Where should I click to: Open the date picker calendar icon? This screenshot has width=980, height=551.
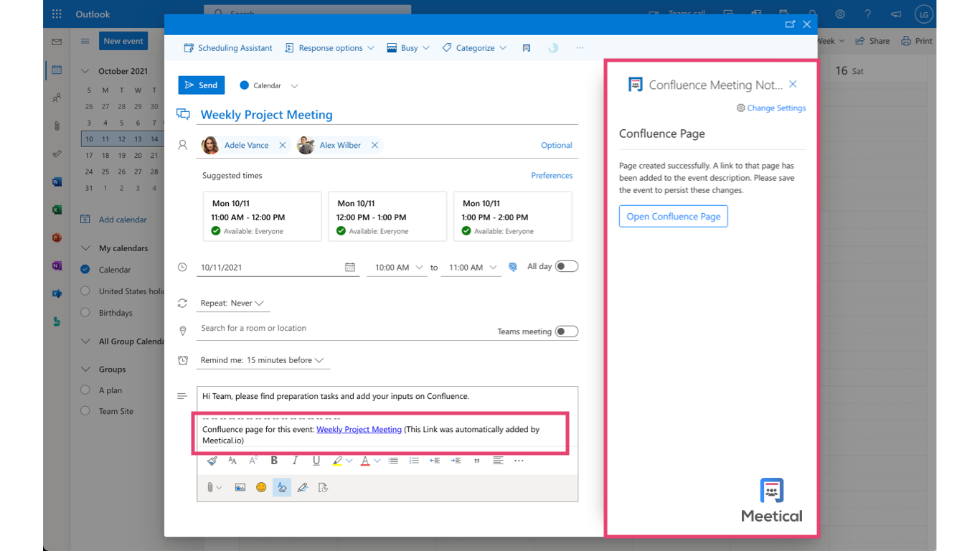[x=350, y=267]
